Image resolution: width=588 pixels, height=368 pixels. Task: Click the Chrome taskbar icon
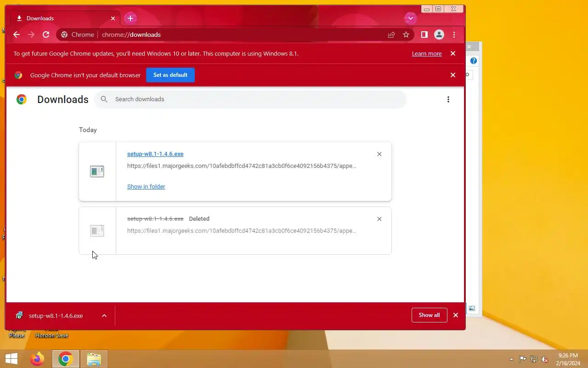click(66, 359)
